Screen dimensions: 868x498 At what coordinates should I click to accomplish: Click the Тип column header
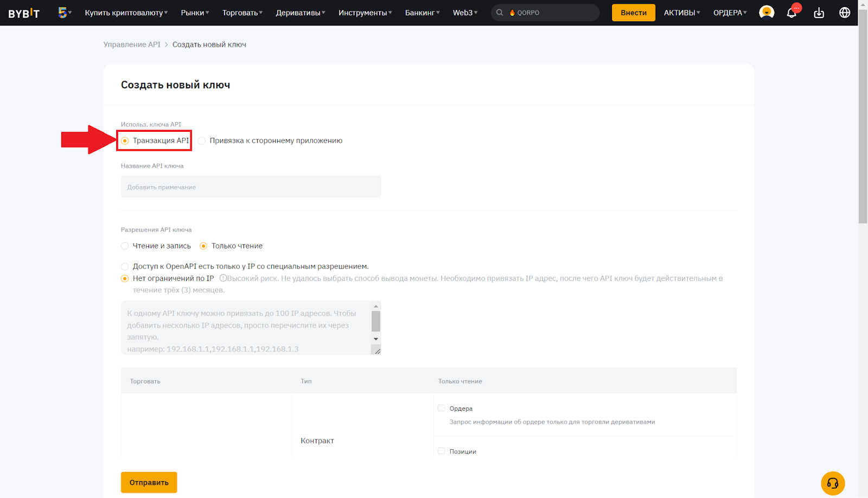tap(307, 381)
